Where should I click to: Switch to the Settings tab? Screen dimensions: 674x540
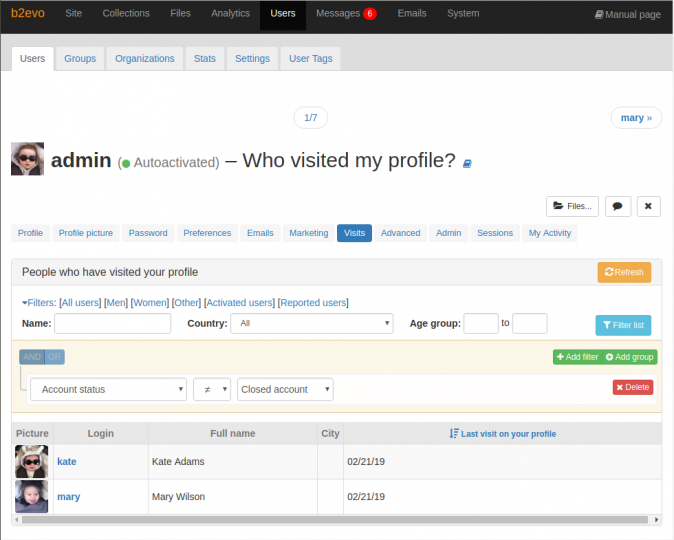click(x=252, y=58)
